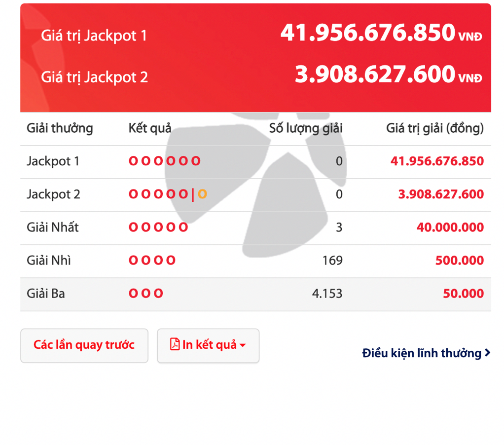This screenshot has height=445, width=504.
Task: Open Các lần quay trước
Action: [x=84, y=345]
